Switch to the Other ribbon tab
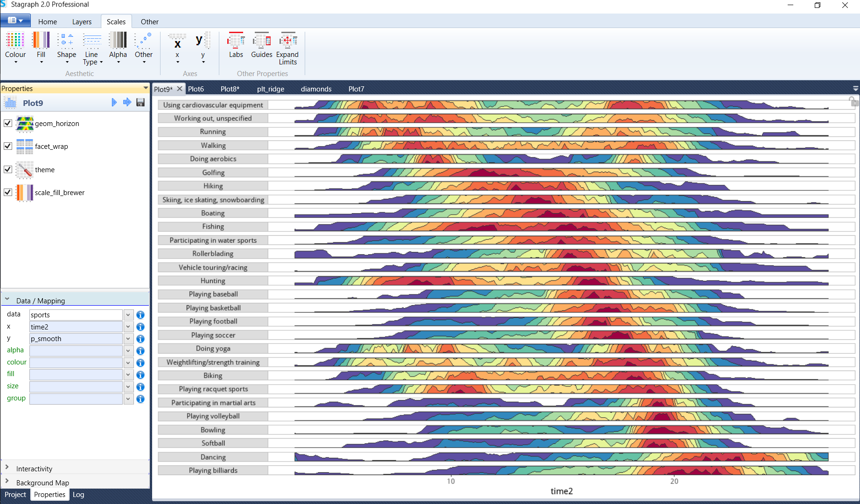Viewport: 860px width, 504px height. click(x=150, y=21)
